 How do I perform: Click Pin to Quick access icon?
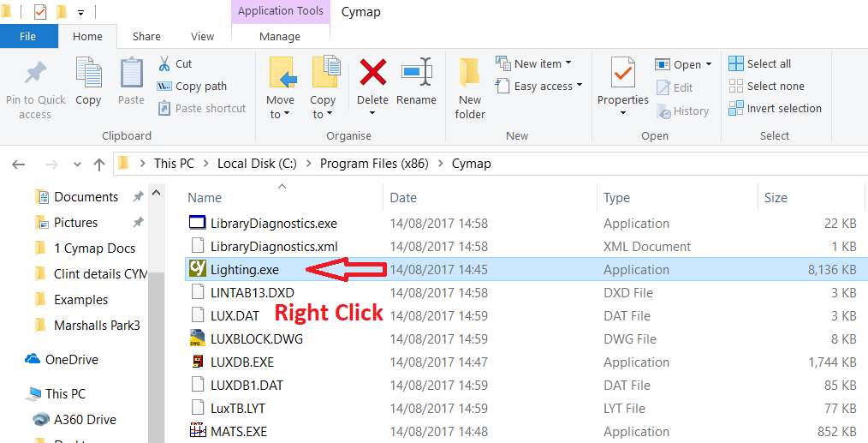35,75
